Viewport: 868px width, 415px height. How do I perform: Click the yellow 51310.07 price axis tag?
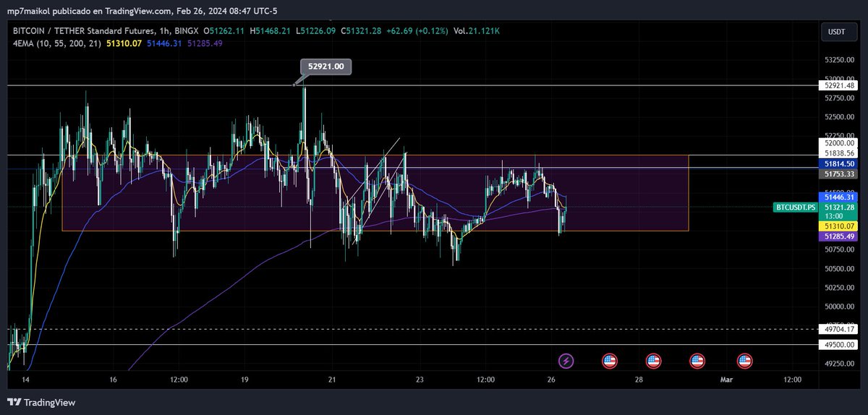pos(840,226)
